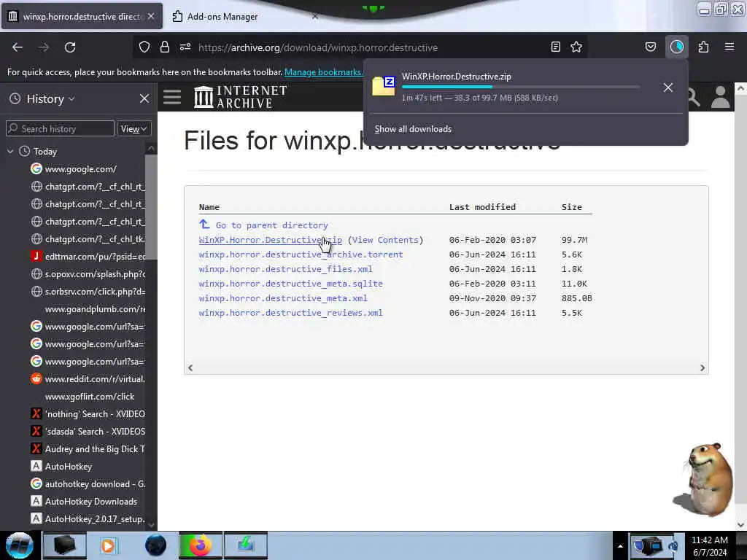
Task: Reload the page with the refresh icon
Action: pos(70,47)
